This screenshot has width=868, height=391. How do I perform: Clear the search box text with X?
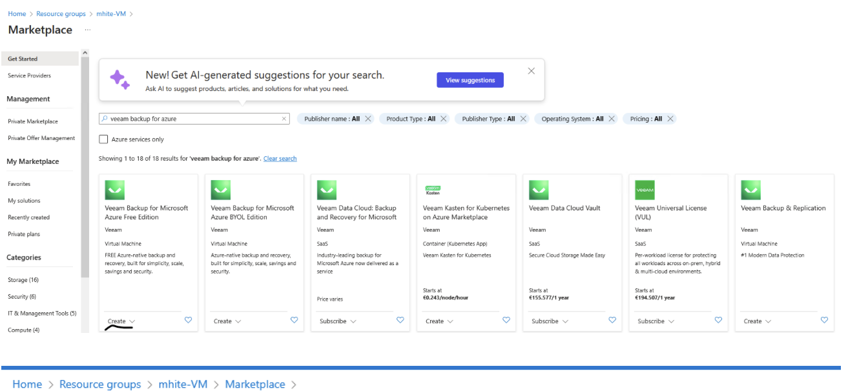click(284, 119)
